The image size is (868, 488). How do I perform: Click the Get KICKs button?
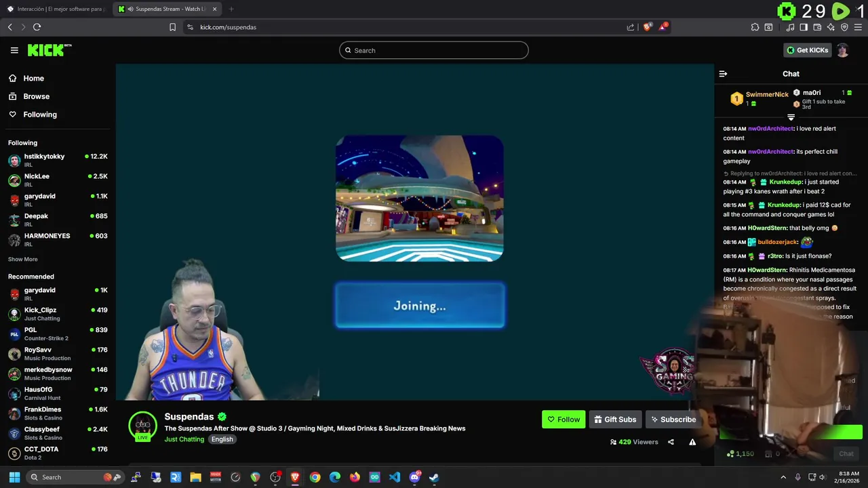click(x=807, y=50)
